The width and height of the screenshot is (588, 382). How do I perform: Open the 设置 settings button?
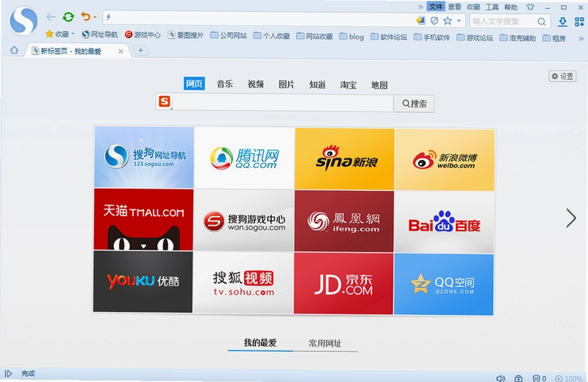click(562, 76)
